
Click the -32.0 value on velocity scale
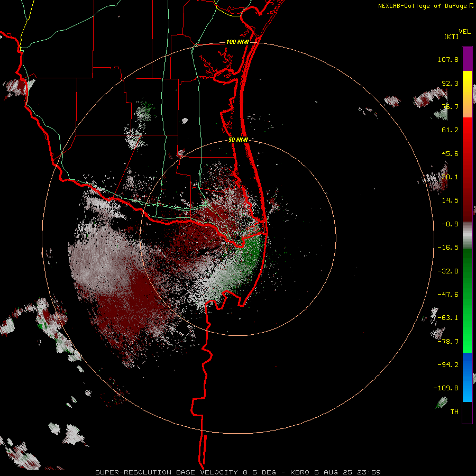point(448,271)
